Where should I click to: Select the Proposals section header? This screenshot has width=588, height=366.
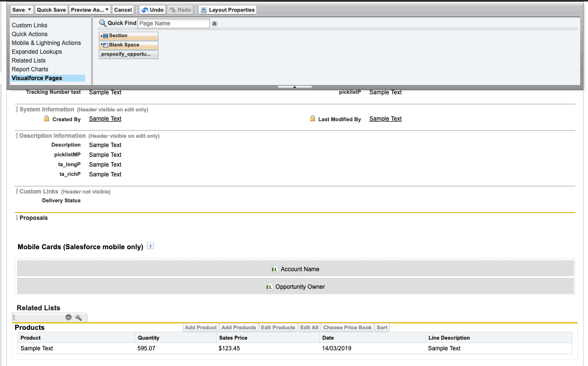[34, 218]
